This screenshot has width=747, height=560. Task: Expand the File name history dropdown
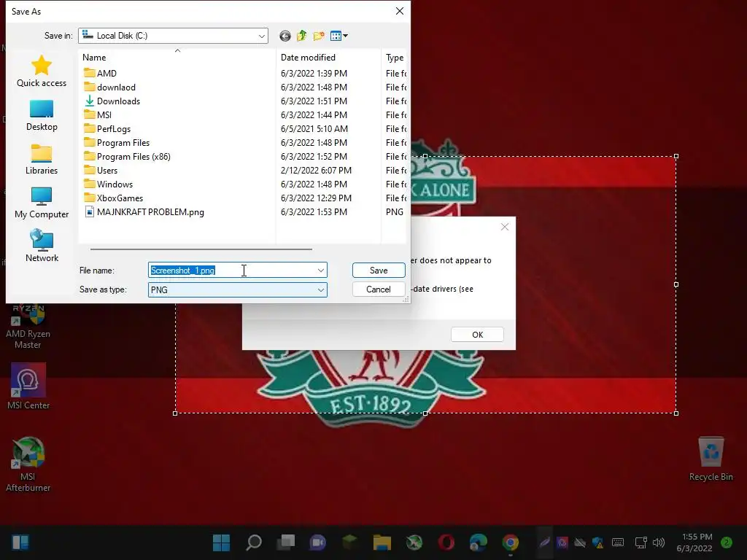pyautogui.click(x=321, y=271)
